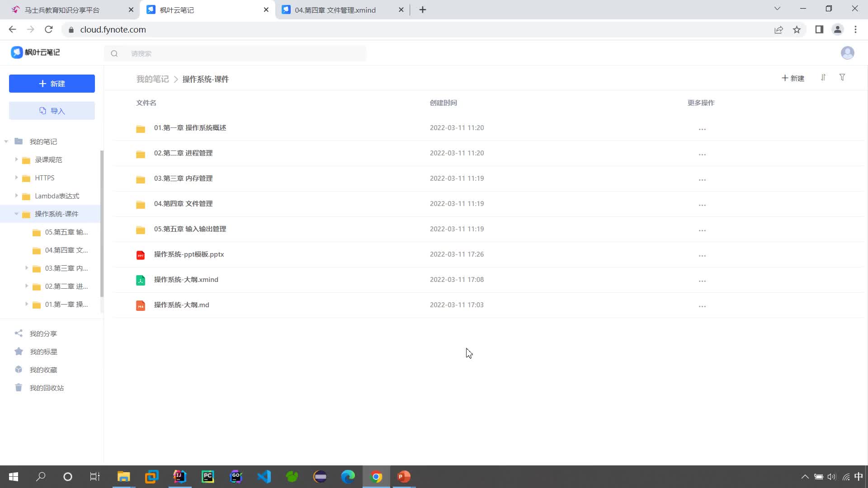Open 我的标星 section

[x=43, y=352]
